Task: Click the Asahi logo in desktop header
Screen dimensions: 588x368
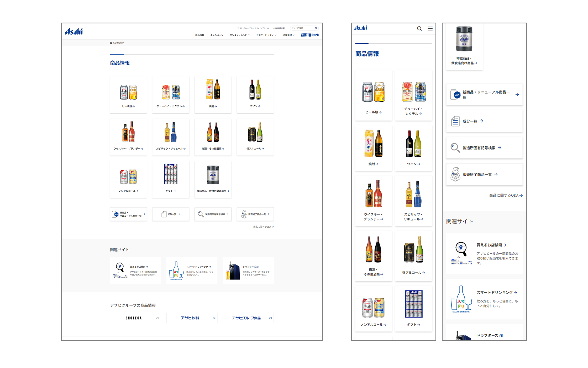Action: pyautogui.click(x=74, y=31)
